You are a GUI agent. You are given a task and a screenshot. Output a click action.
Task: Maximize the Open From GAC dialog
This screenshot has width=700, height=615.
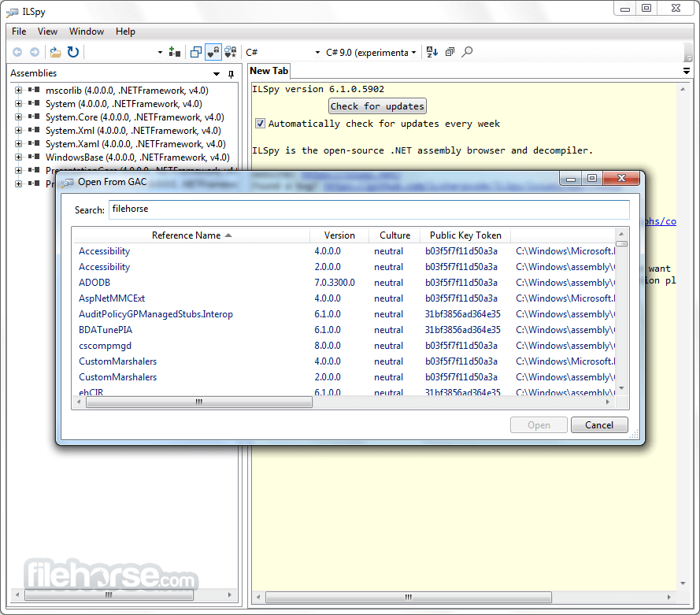click(592, 178)
